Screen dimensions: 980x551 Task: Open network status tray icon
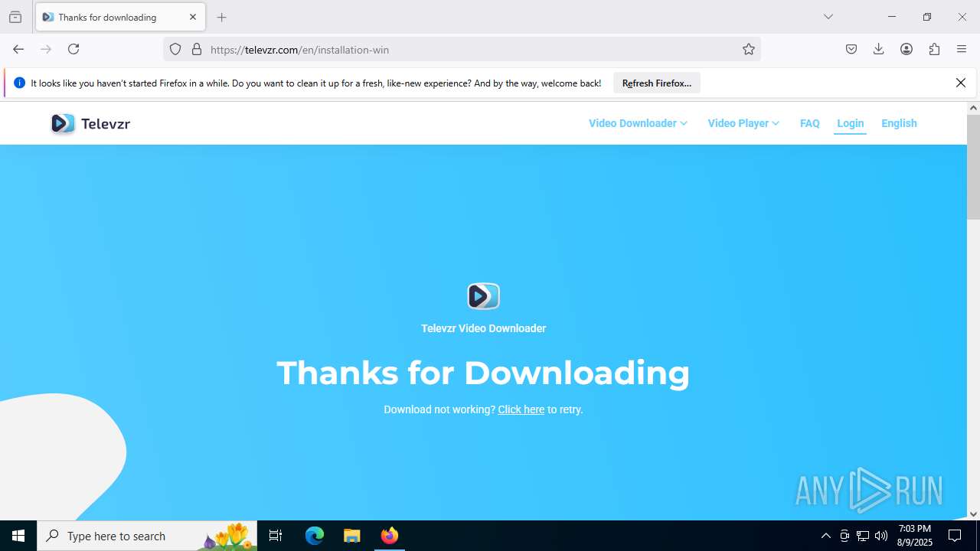click(863, 536)
